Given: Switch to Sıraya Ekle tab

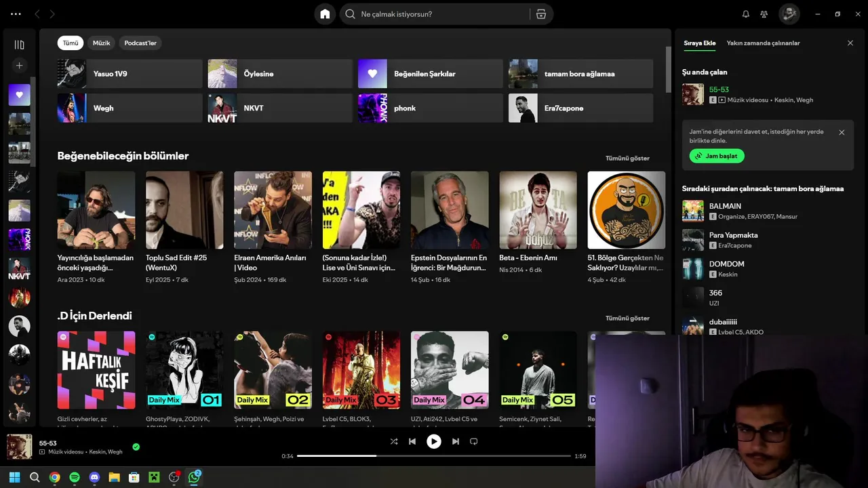Looking at the screenshot, I should tap(700, 43).
